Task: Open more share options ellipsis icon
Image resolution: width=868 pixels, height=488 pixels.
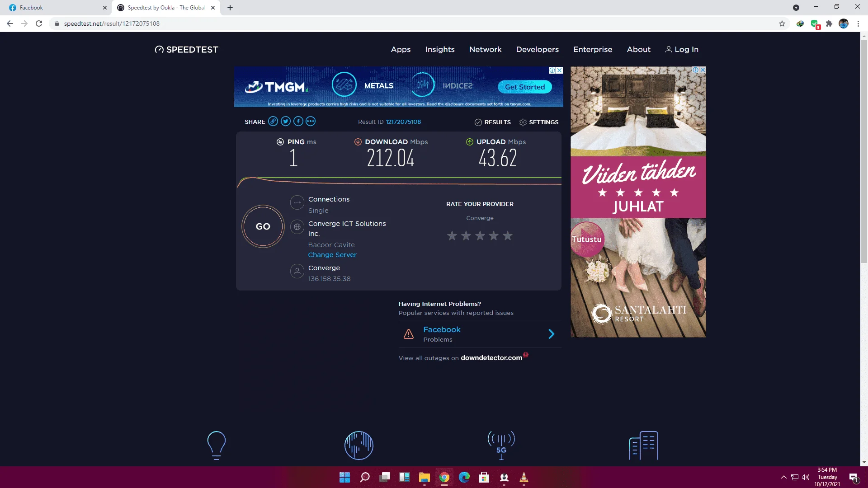Action: pos(311,121)
